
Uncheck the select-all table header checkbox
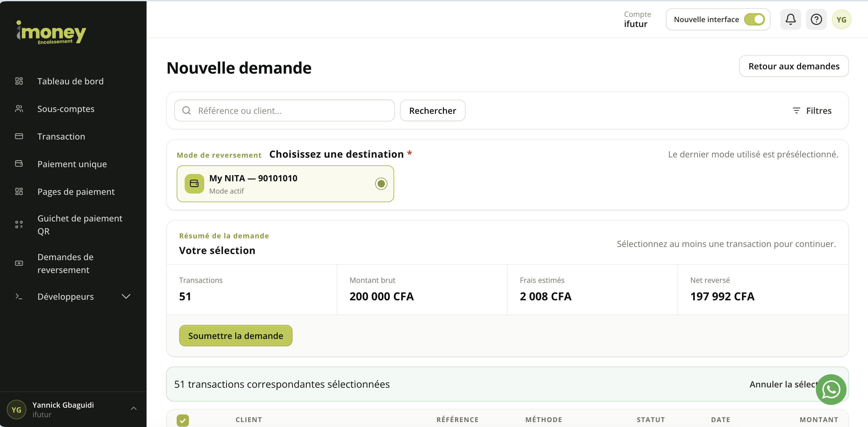(182, 420)
